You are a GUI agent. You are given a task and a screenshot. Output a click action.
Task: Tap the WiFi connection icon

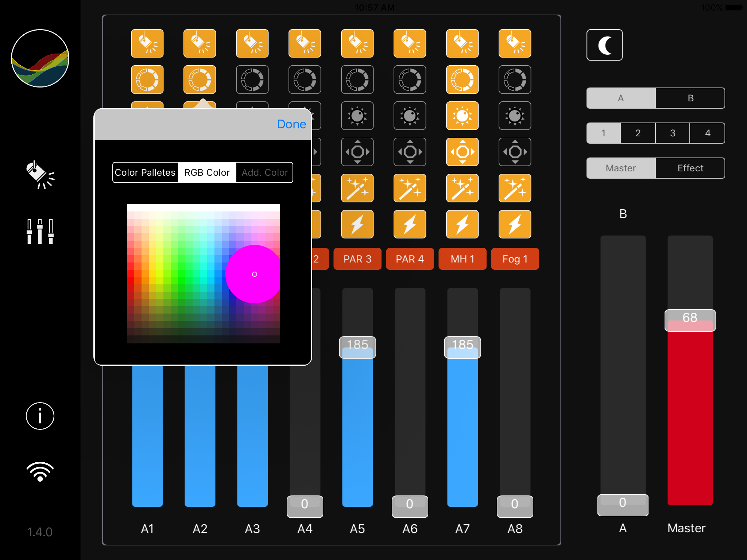coord(40,472)
